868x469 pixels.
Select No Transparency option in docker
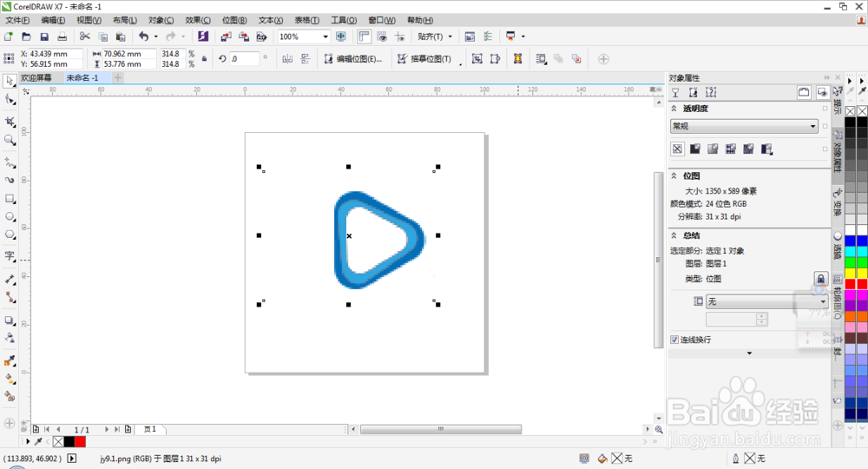tap(678, 149)
